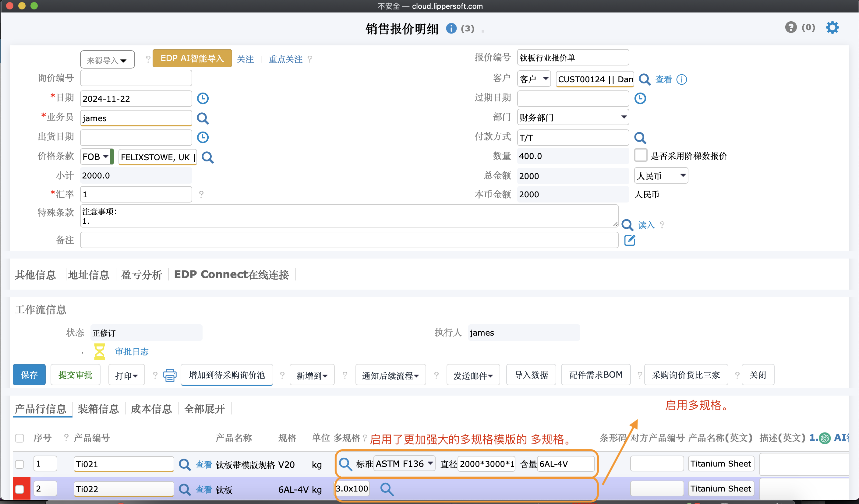Click search magnifier next to 付款方式
This screenshot has height=504, width=859.
(x=640, y=138)
